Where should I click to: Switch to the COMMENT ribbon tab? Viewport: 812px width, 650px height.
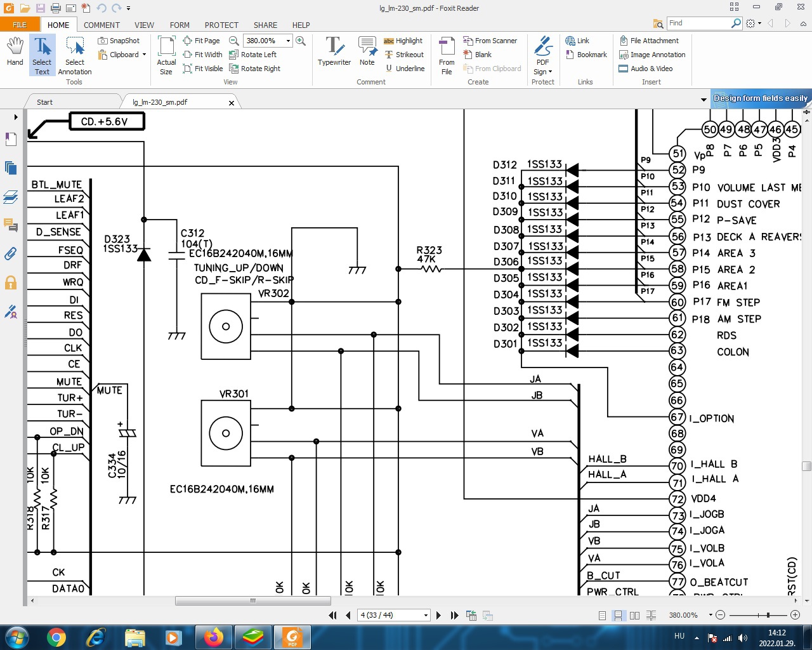click(x=101, y=25)
